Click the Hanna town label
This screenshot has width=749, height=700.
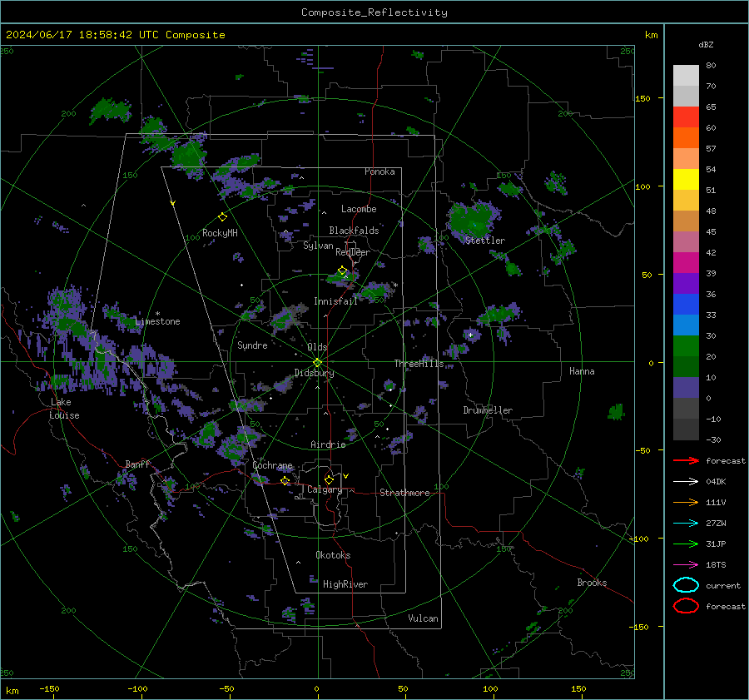[582, 371]
